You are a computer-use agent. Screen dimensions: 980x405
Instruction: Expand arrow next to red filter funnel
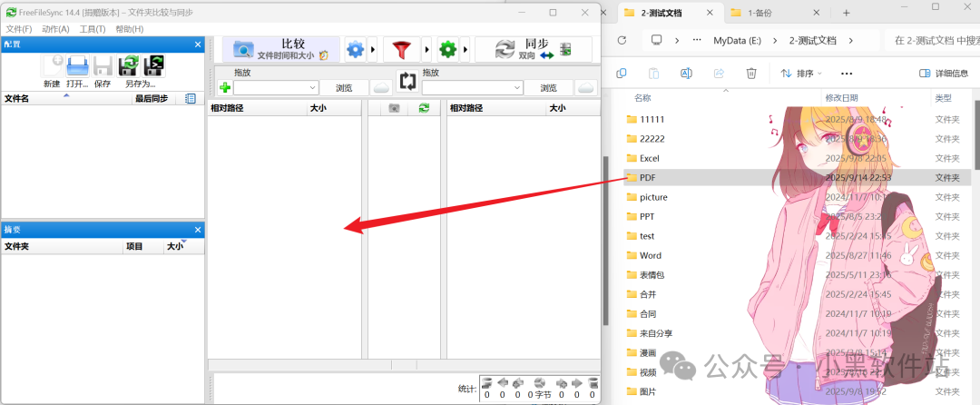[427, 49]
